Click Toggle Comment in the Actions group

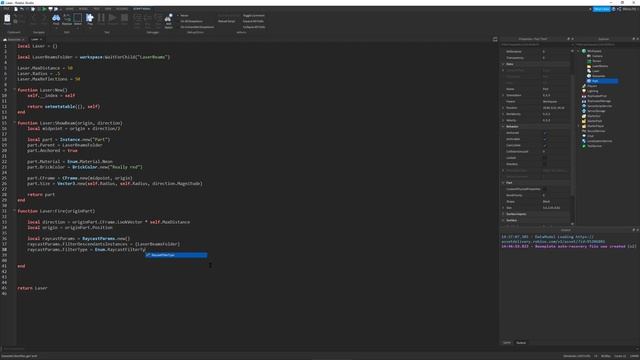(253, 16)
